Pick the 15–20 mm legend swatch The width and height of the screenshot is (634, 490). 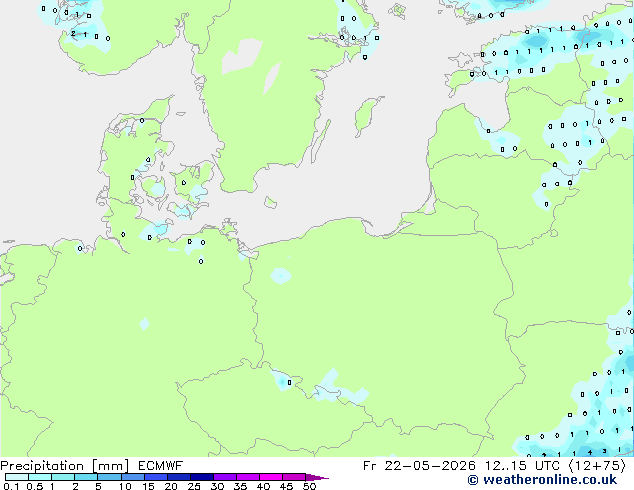tap(156, 477)
